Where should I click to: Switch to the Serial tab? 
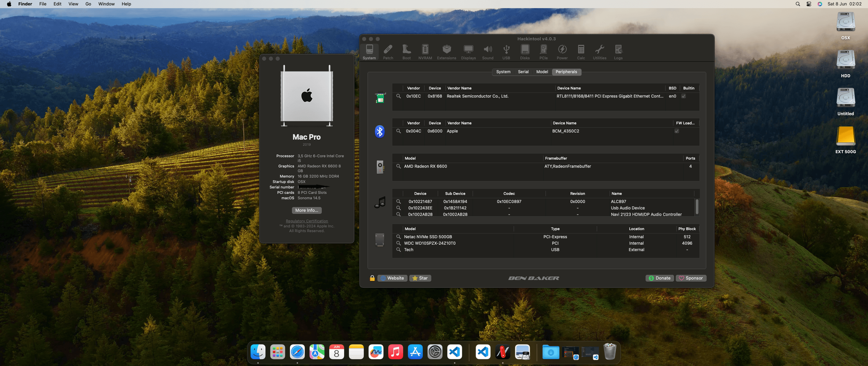click(x=523, y=72)
